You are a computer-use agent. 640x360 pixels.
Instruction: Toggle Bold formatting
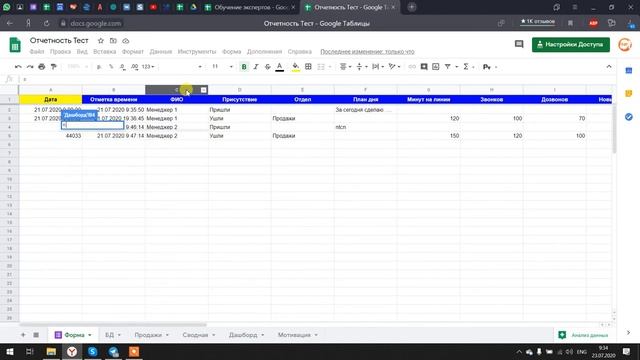tap(244, 67)
